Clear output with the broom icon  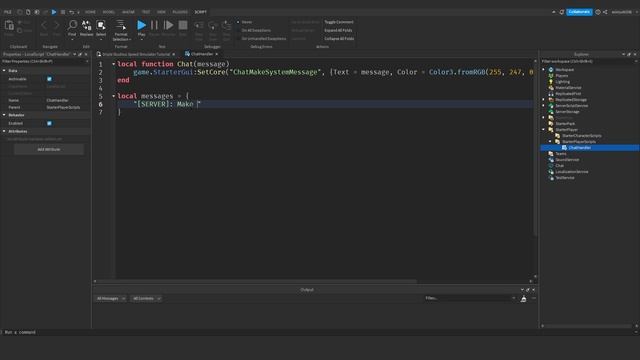(x=523, y=299)
